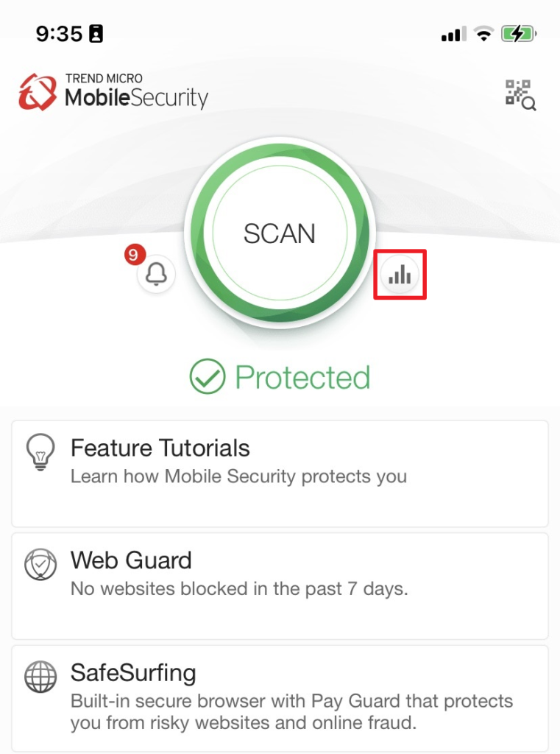Tap the Trend Micro logo
The image size is (560, 754).
37,92
